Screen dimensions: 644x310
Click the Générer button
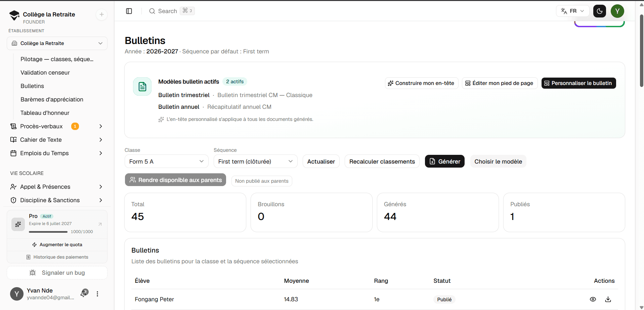445,162
